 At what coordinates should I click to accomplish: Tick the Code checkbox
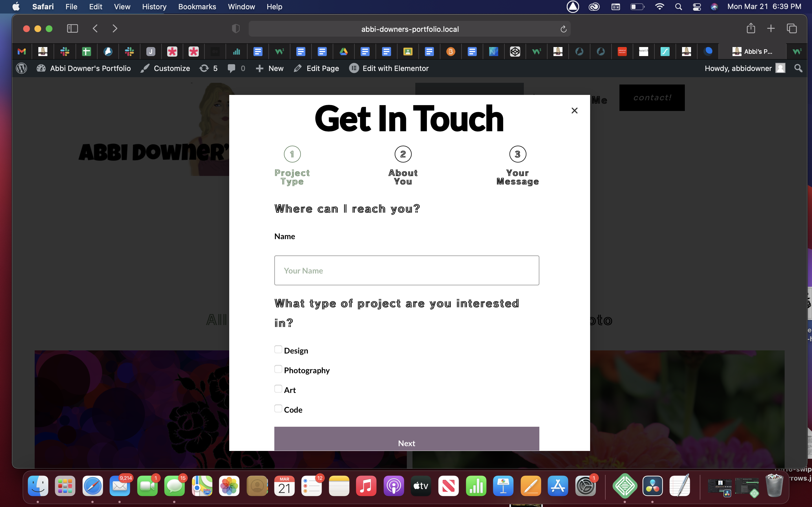pyautogui.click(x=278, y=408)
